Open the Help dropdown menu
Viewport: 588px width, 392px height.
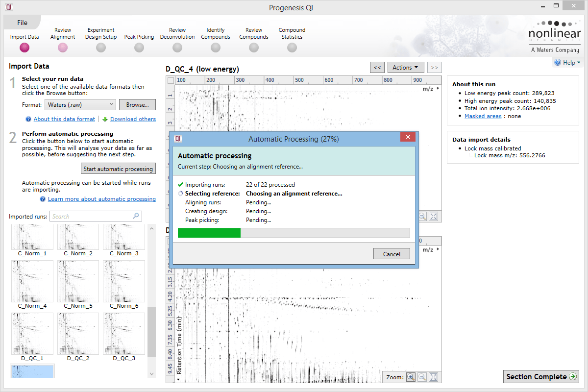(x=567, y=63)
